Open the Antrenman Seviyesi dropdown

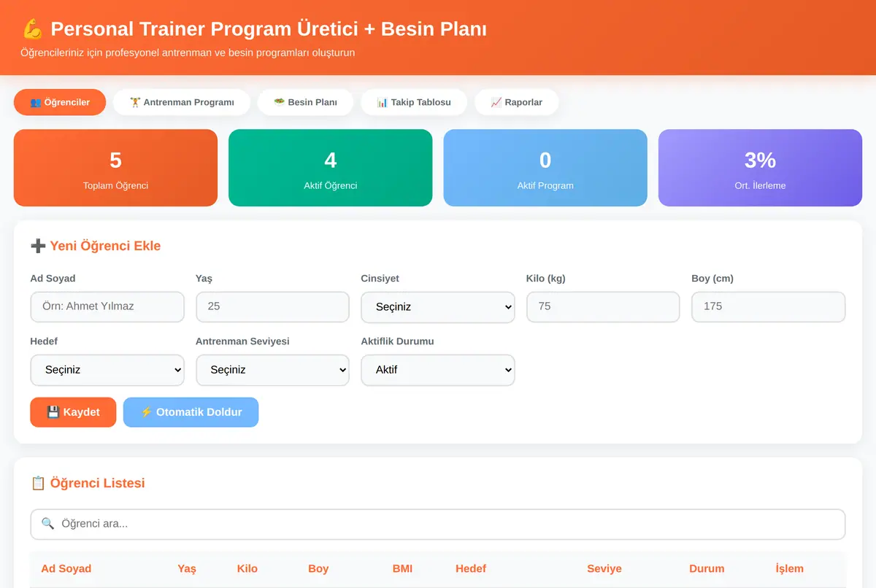point(273,370)
